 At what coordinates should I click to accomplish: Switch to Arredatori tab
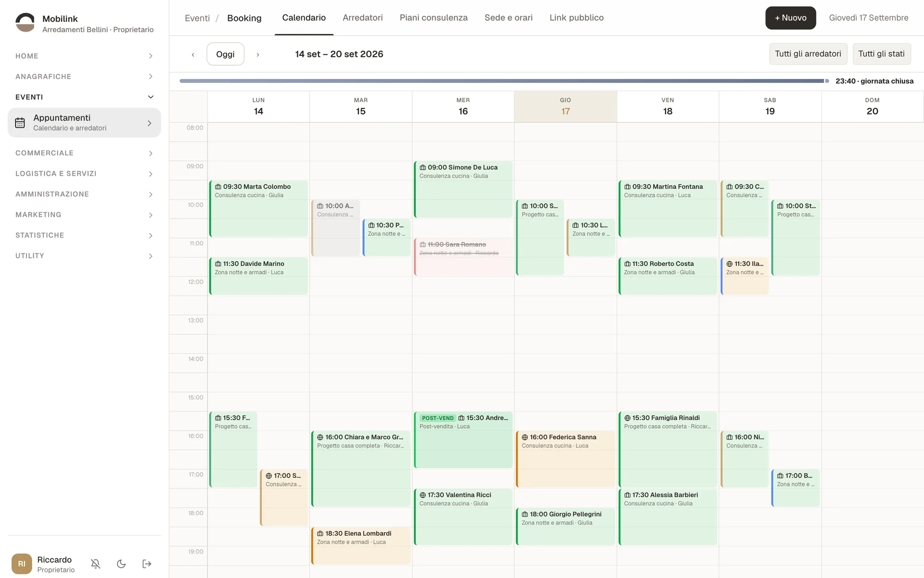point(363,18)
